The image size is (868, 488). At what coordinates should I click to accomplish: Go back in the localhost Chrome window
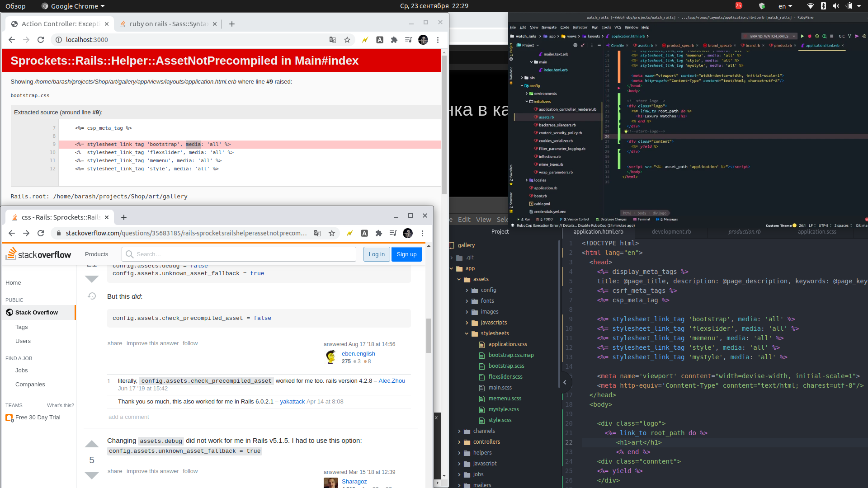[x=12, y=40]
